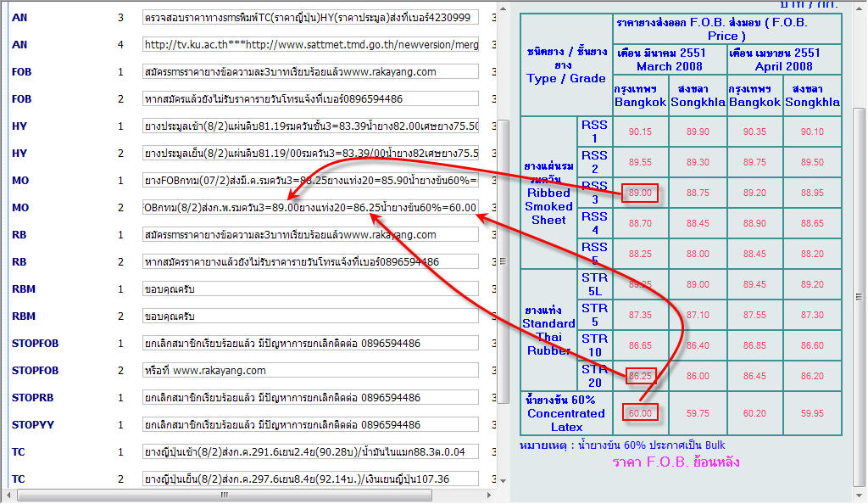Image resolution: width=868 pixels, height=504 pixels.
Task: Select the HY row 1 message field
Action: coord(311,126)
